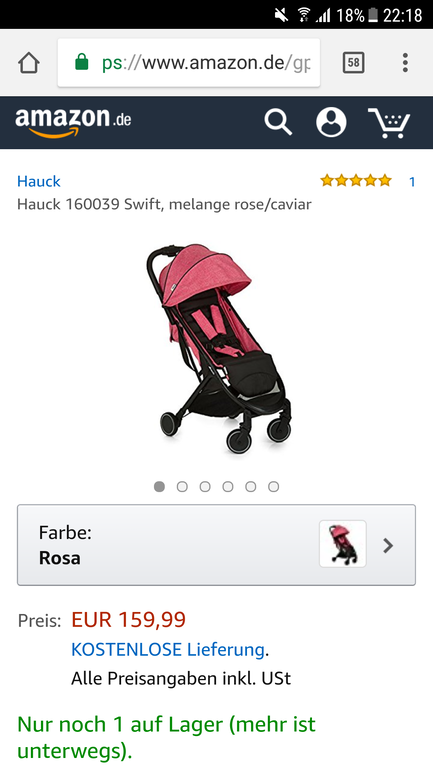Select the second image carousel dot
Viewport: 433px width, 770px height.
coord(182,487)
